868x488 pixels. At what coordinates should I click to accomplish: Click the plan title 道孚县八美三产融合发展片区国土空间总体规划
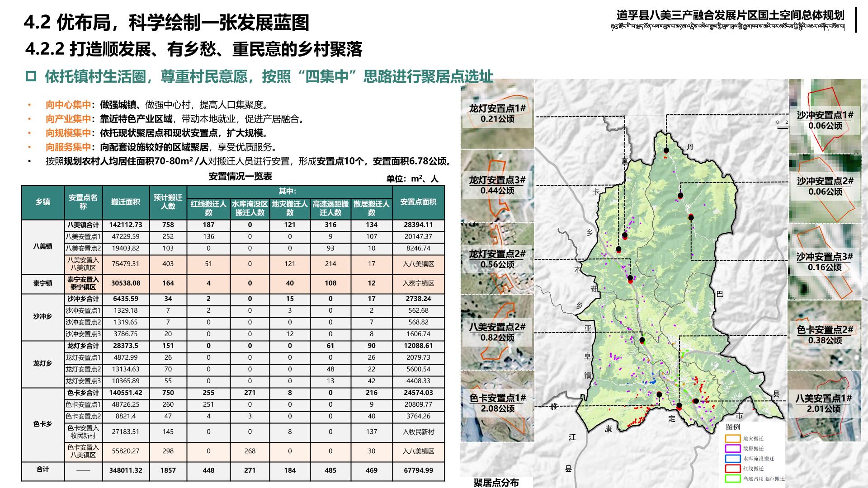pos(731,15)
